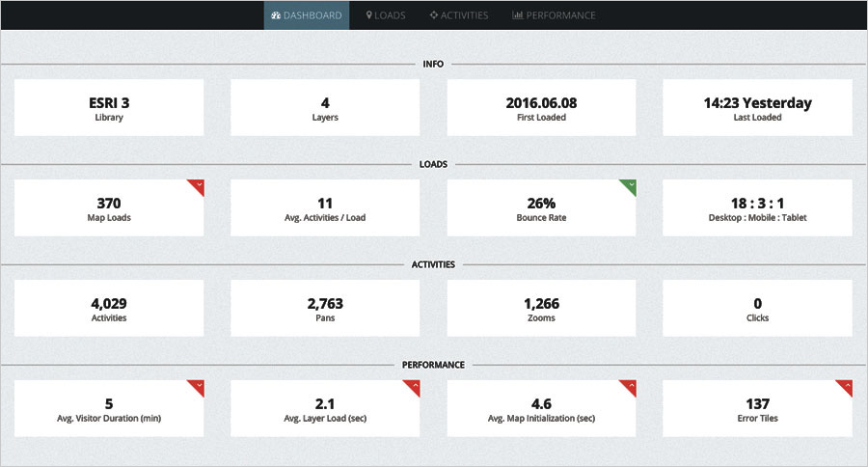Click the green corner chevron on Bounce Rate
Screen dimensions: 868x467
click(631, 185)
